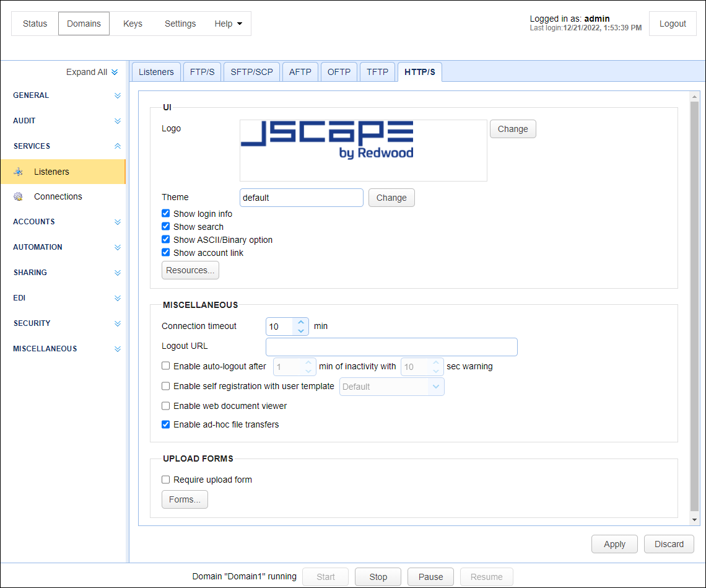Expand the MISCELLANEOUS sidebar section

[118, 349]
